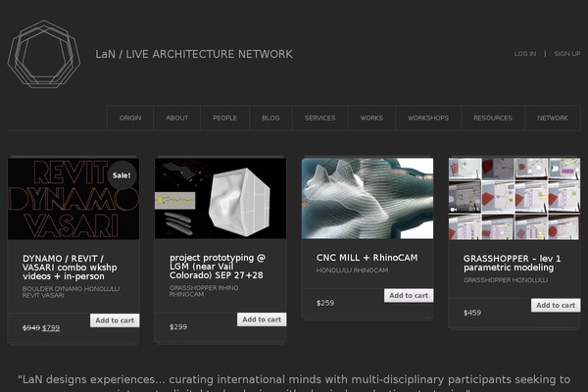Image resolution: width=588 pixels, height=392 pixels.
Task: Open the LaN / LIVE ARCHITECTURE NETWORK title link
Action: click(x=194, y=54)
